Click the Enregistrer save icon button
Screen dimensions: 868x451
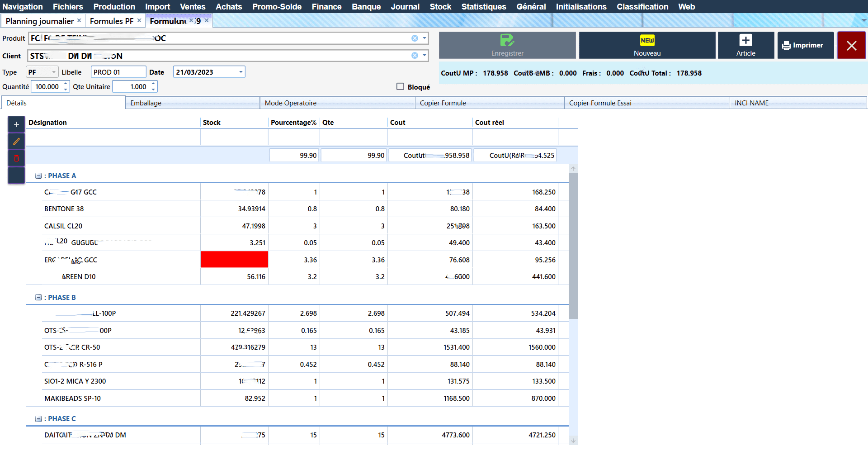(507, 45)
